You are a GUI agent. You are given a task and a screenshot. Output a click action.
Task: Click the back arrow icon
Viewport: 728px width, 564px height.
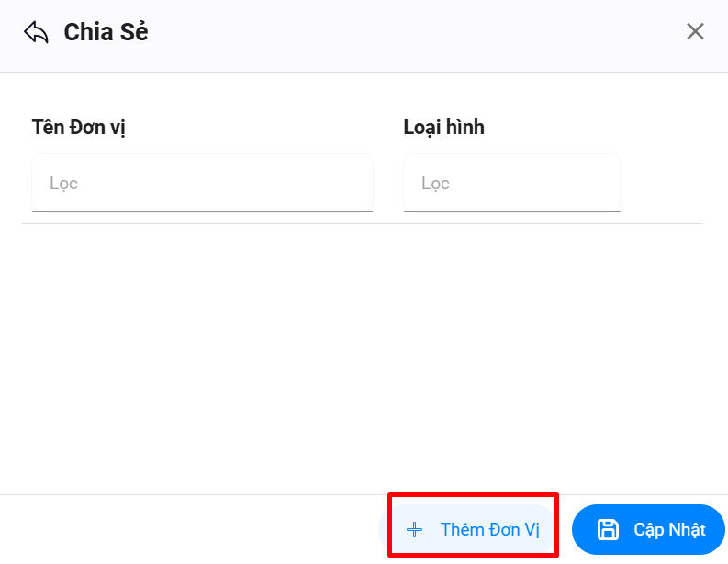pyautogui.click(x=36, y=33)
